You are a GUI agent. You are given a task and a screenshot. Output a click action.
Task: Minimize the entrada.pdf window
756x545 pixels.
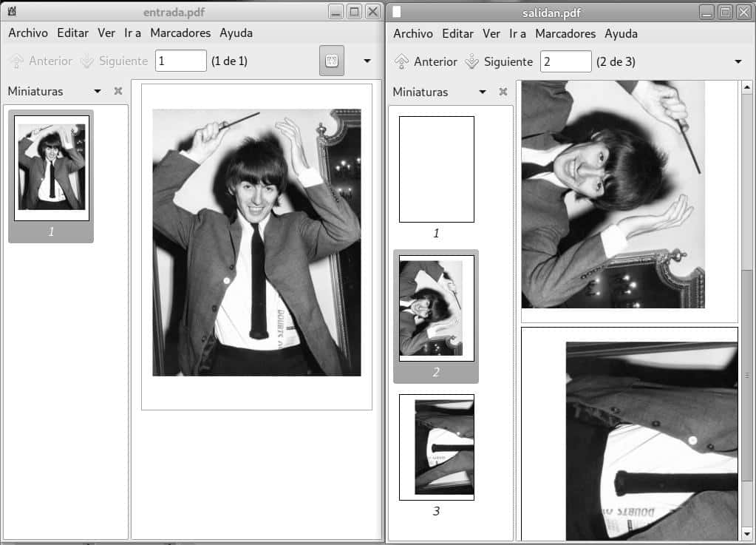(336, 12)
